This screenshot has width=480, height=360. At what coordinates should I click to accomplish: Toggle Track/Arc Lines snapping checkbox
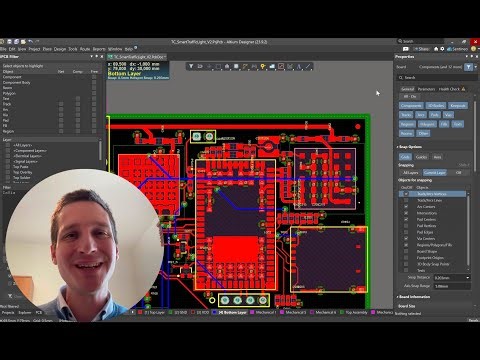click(x=406, y=200)
